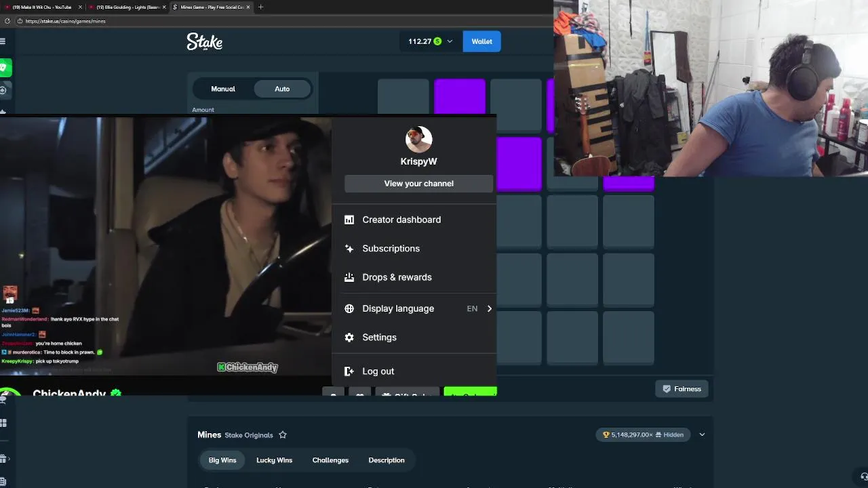
Task: Select the Lucky Wins tab
Action: click(x=274, y=460)
